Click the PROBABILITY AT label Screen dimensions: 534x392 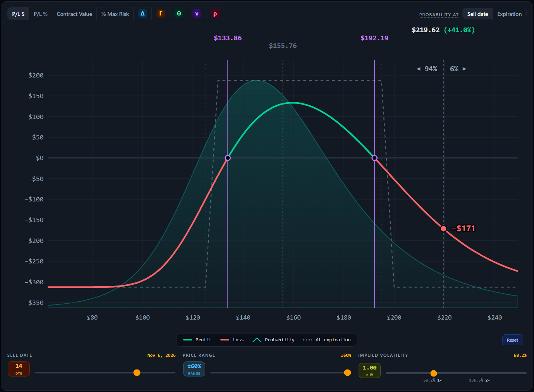(x=439, y=15)
